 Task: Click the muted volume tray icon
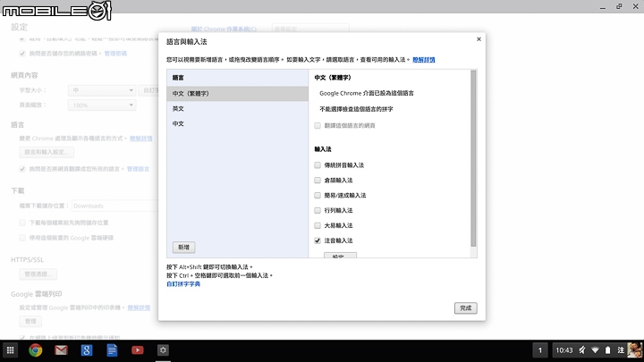(x=582, y=350)
